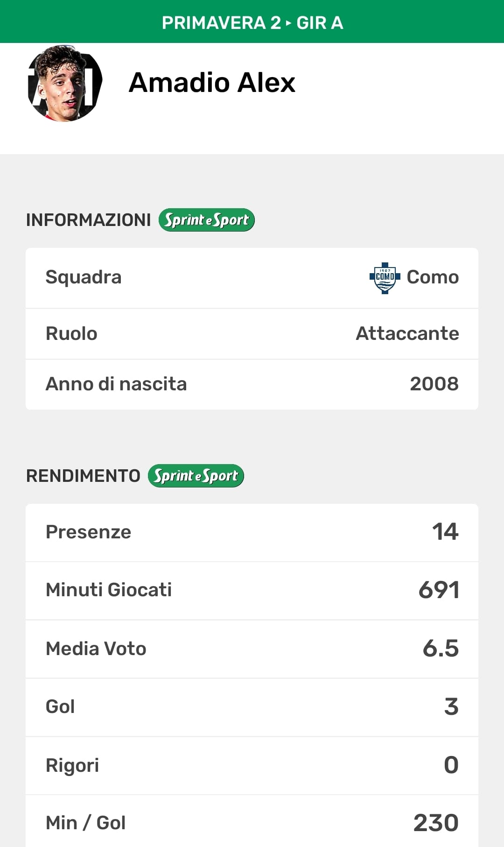Click the RENDIMENTO section heading

pyautogui.click(x=83, y=476)
